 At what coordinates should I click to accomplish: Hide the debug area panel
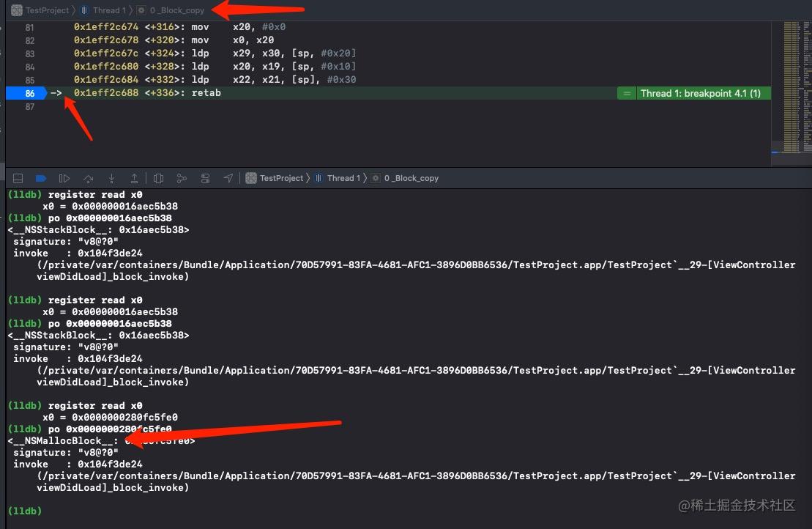[x=18, y=178]
